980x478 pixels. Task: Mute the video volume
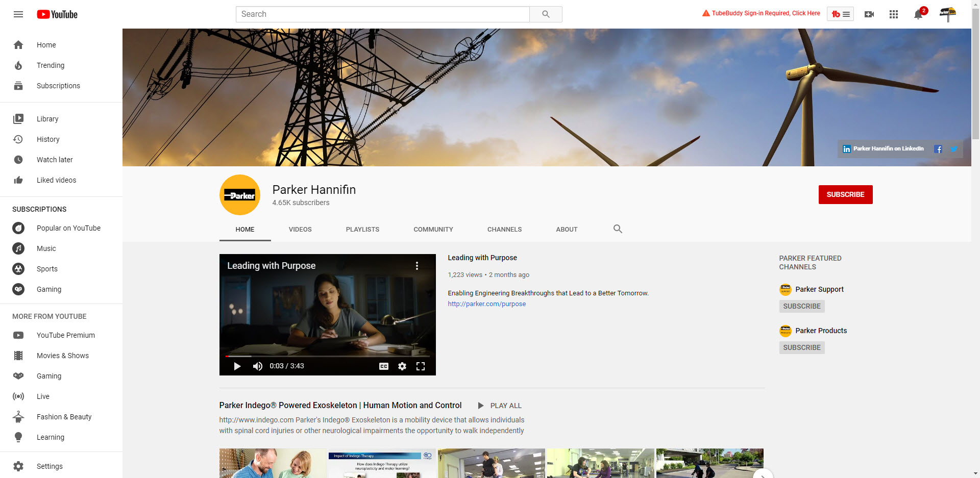tap(258, 366)
